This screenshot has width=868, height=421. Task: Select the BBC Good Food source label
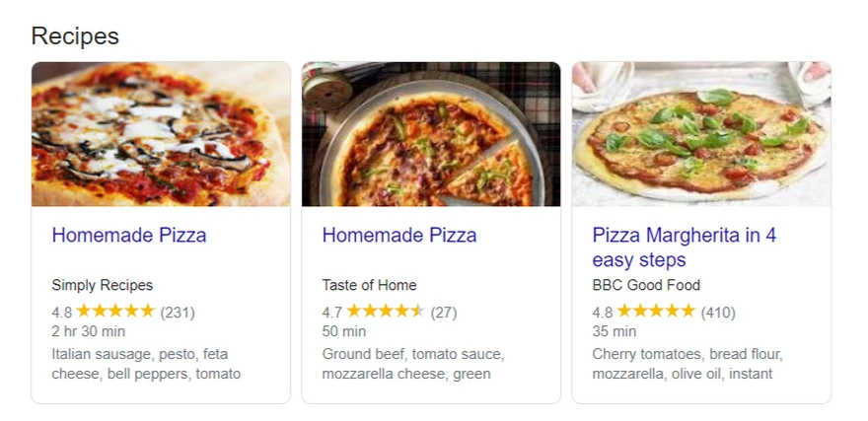(646, 285)
